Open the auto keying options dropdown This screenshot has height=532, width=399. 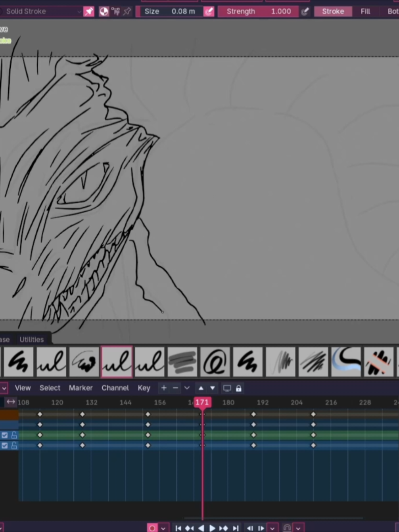163,528
